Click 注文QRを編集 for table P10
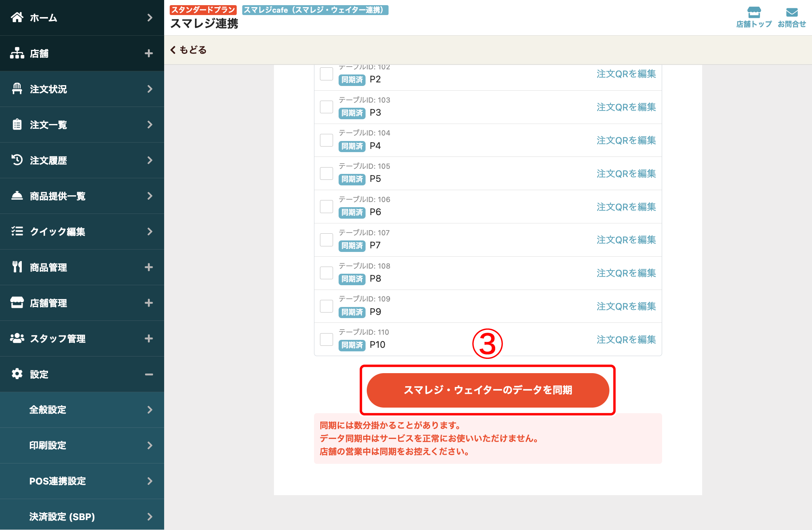812x530 pixels. tap(626, 339)
